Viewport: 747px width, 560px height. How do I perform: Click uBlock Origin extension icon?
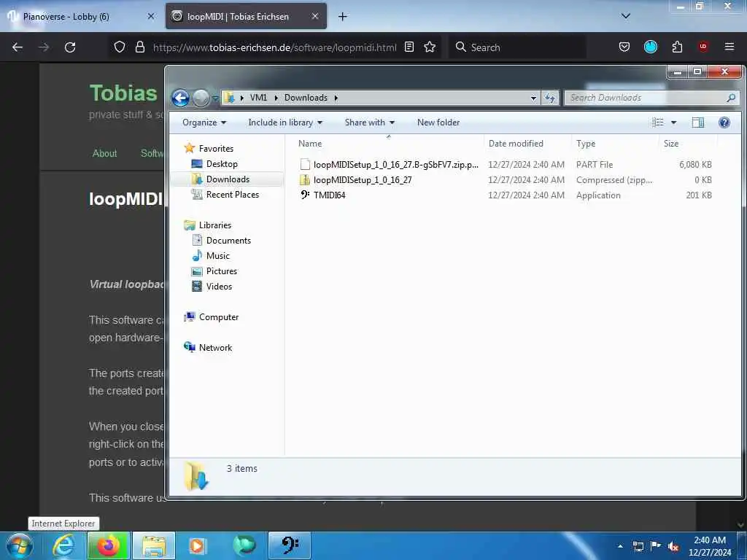[x=703, y=47]
